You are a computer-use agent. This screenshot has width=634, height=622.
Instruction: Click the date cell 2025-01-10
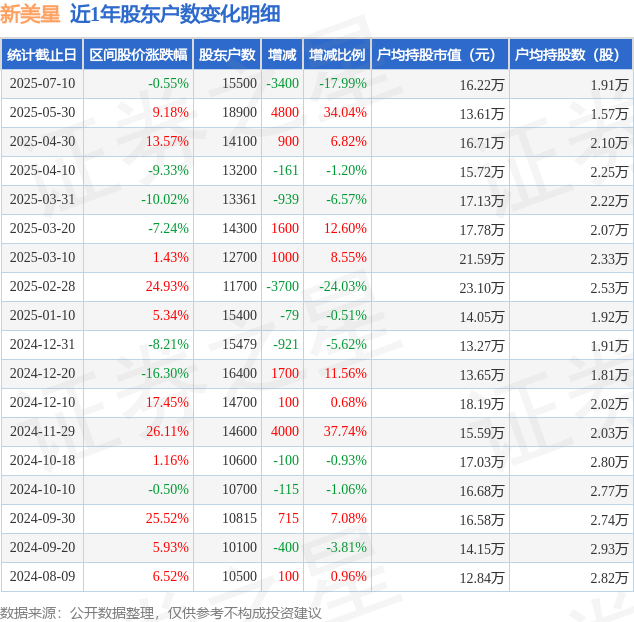(42, 315)
